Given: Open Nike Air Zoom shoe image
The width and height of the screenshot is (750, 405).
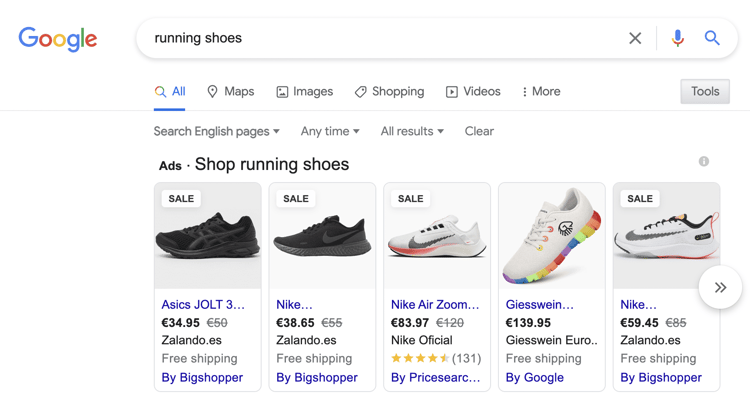Looking at the screenshot, I should [437, 236].
